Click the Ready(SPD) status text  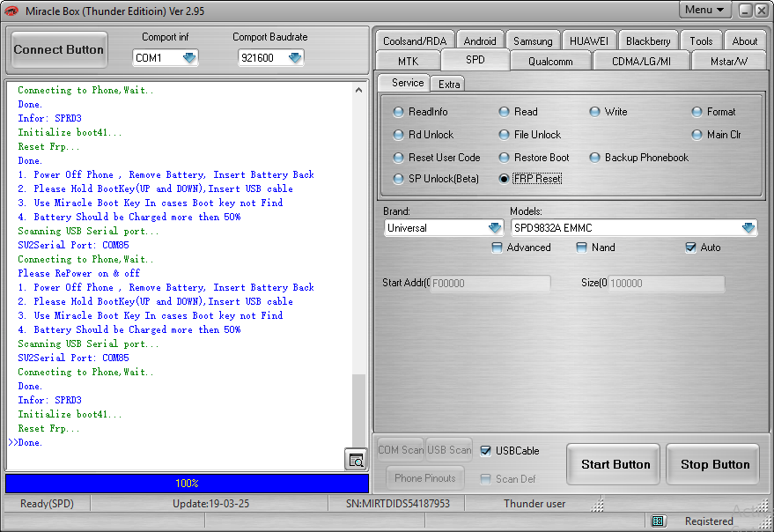point(47,503)
